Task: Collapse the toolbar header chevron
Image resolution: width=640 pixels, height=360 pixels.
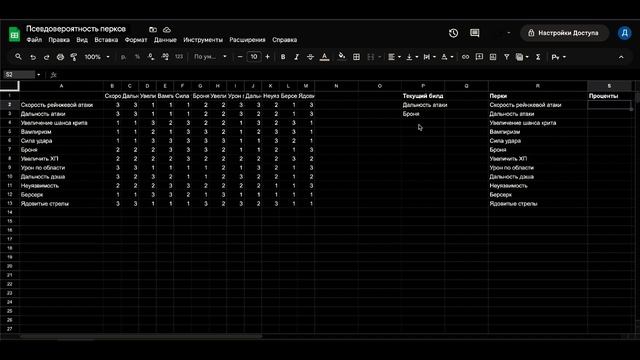Action: (621, 57)
